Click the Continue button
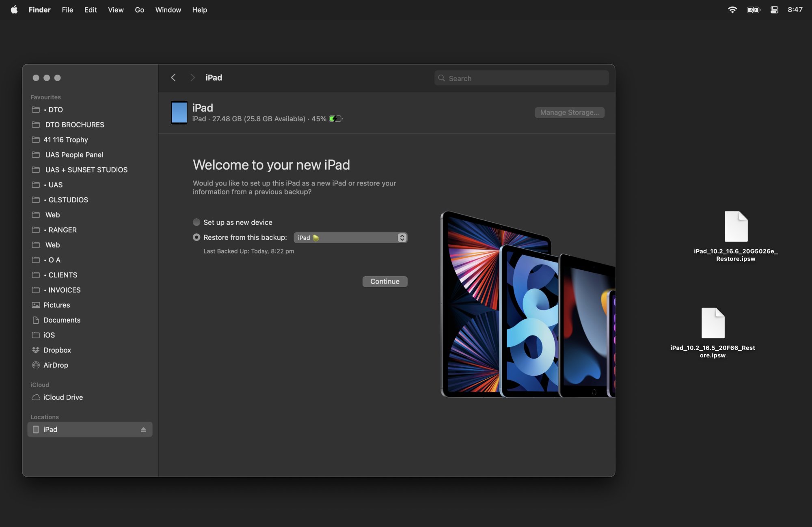This screenshot has width=812, height=527. point(385,282)
